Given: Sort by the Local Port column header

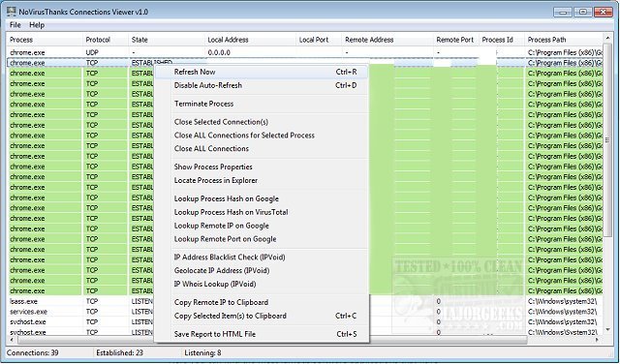Looking at the screenshot, I should pos(319,40).
